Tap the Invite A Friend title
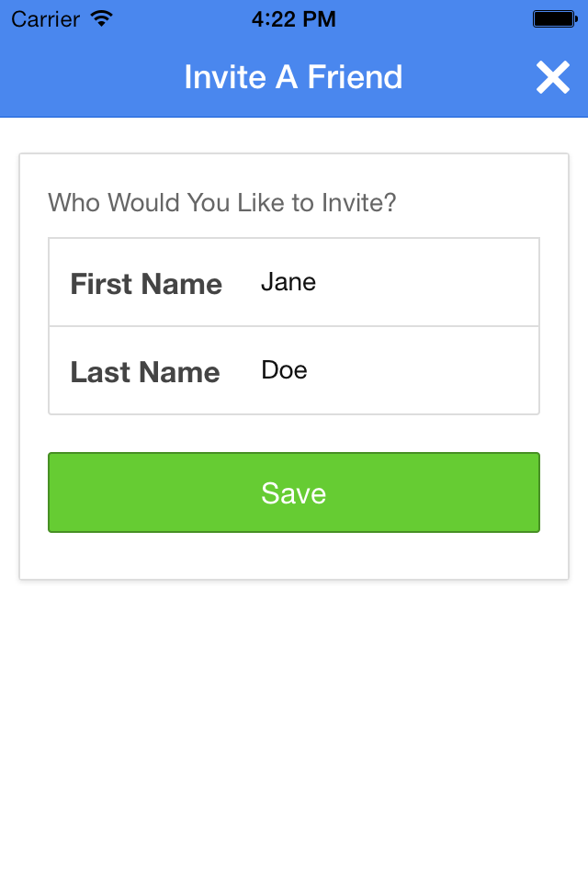This screenshot has width=588, height=882. (294, 76)
